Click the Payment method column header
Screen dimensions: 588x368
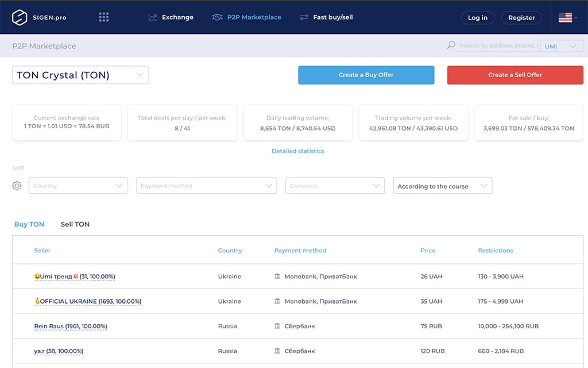pyautogui.click(x=300, y=251)
